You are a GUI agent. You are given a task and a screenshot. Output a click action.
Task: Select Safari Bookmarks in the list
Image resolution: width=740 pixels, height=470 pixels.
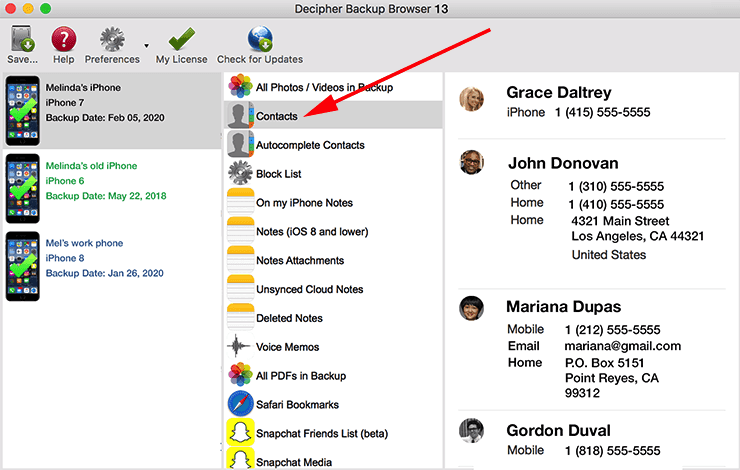(x=298, y=404)
